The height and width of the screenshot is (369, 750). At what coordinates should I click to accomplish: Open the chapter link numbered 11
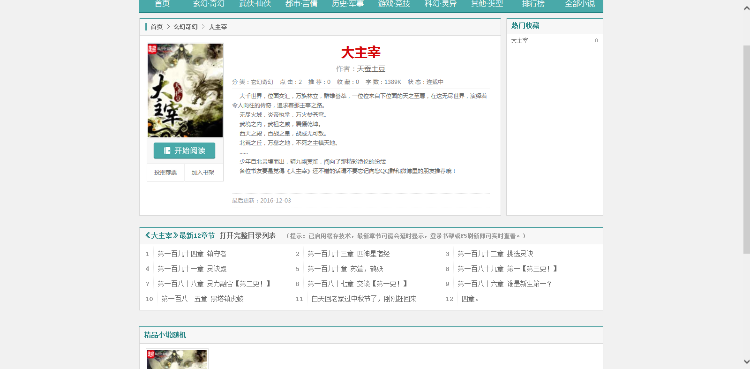pos(364,299)
